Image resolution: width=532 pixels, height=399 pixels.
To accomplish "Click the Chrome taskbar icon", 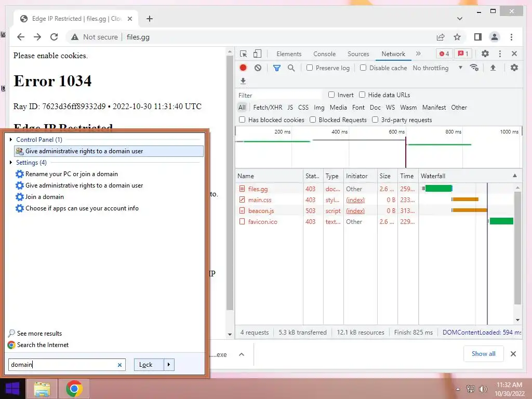I will coord(74,389).
